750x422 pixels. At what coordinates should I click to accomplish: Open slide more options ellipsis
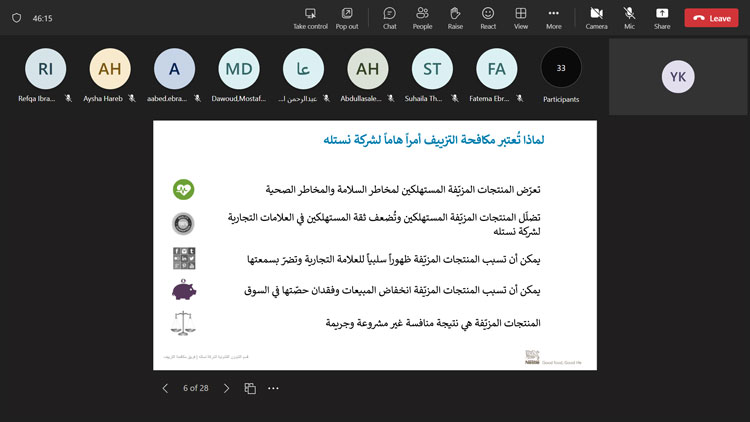coord(273,388)
